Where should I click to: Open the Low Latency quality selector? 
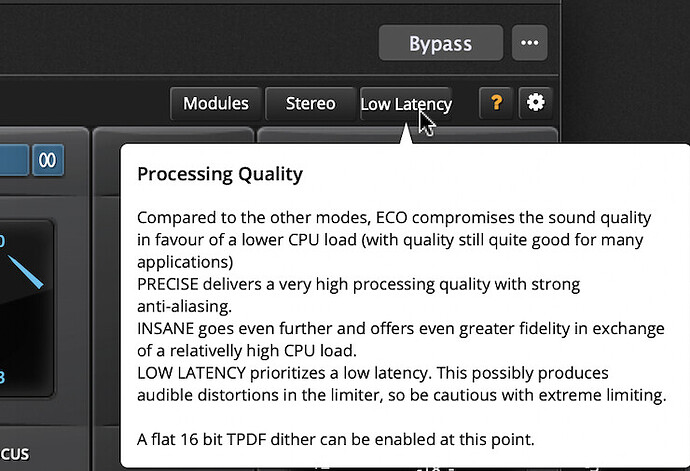[406, 104]
